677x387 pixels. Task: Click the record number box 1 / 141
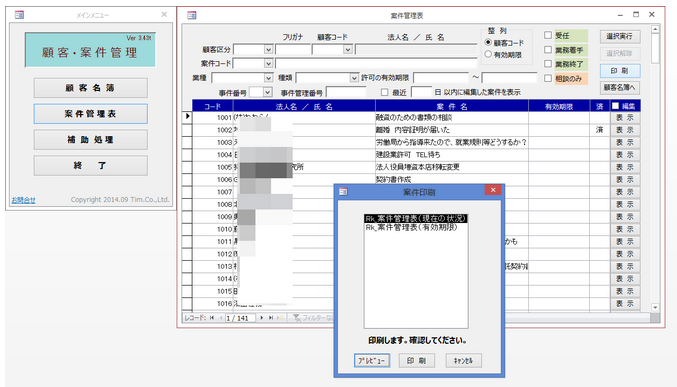click(240, 318)
